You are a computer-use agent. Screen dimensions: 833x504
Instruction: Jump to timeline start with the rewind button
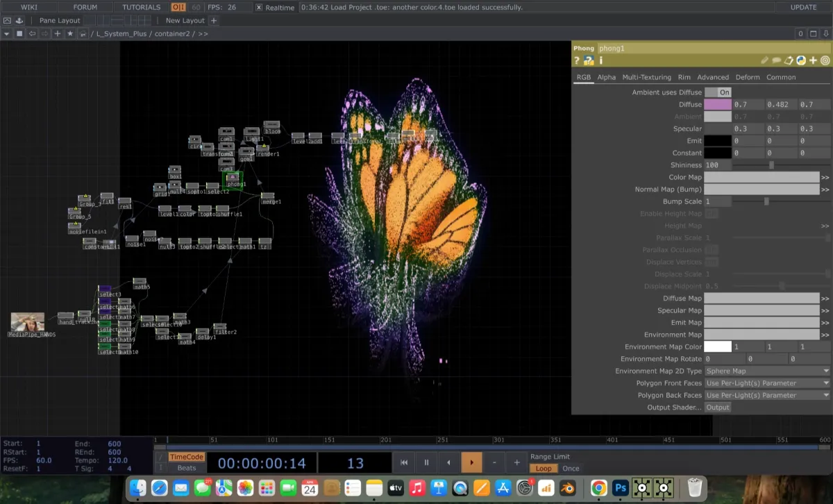tap(403, 462)
